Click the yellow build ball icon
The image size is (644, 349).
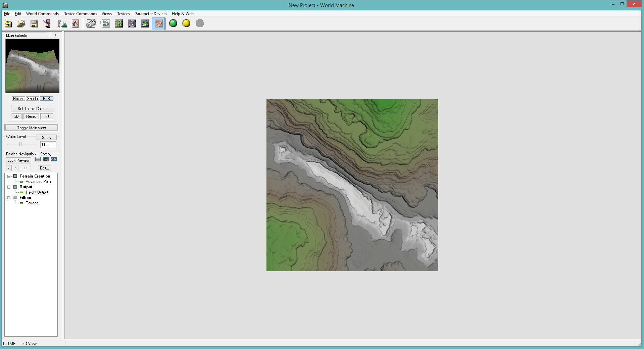pos(186,23)
